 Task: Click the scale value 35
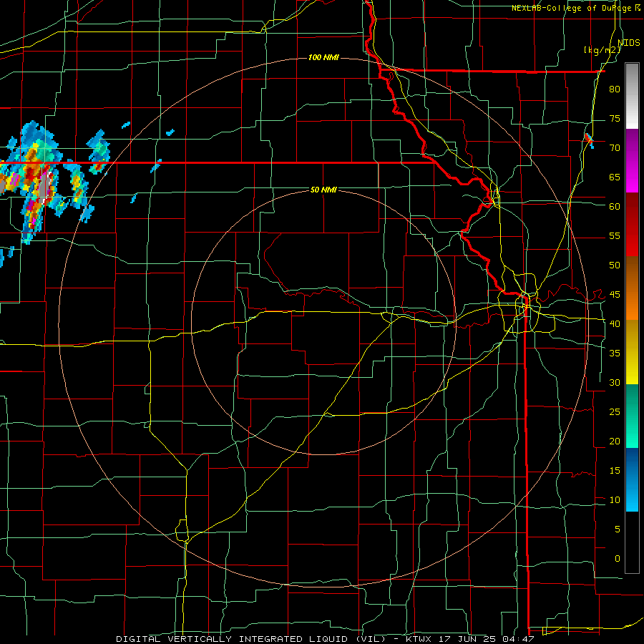(615, 353)
